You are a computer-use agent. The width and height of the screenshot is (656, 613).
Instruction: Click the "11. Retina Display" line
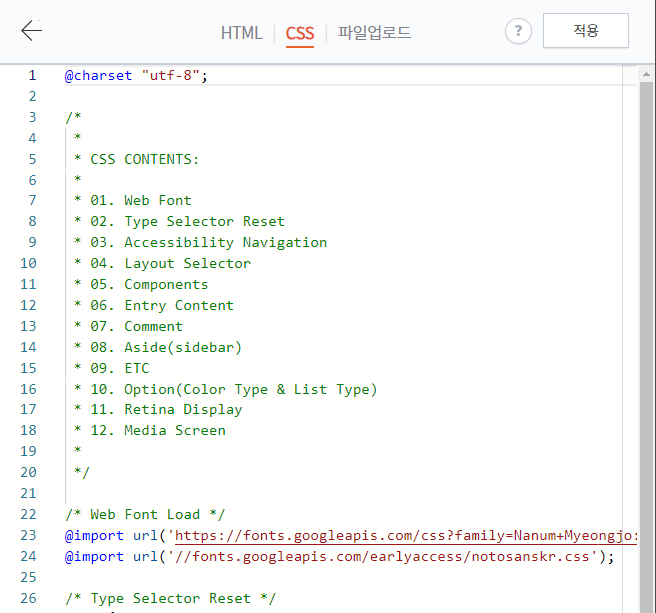tap(158, 409)
